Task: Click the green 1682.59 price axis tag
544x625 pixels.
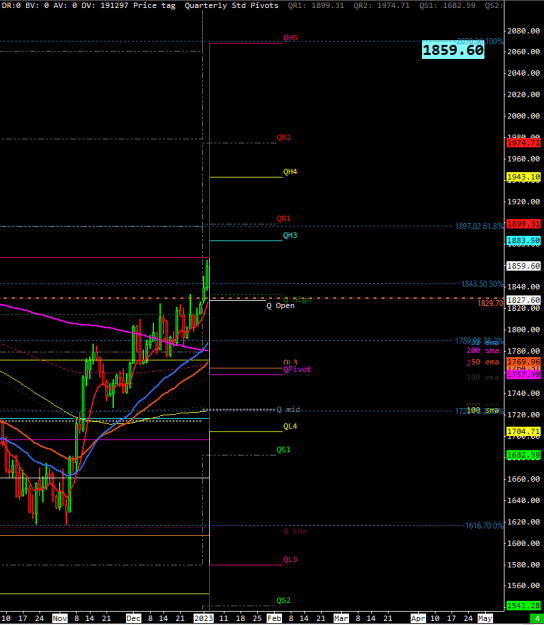Action: [523, 455]
